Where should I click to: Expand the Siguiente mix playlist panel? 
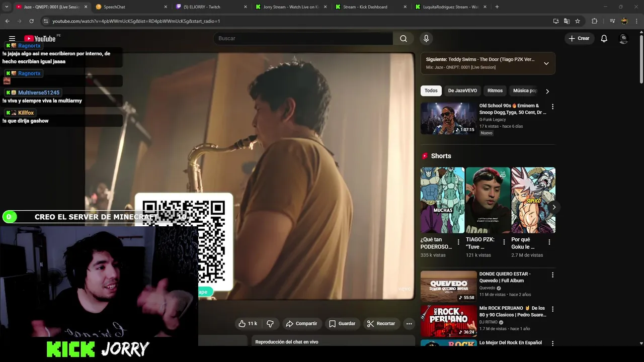coord(546,63)
